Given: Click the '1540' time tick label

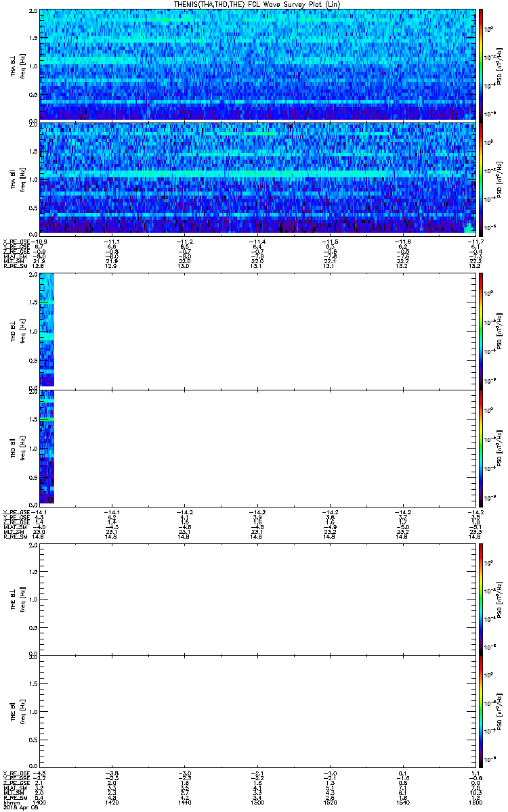Looking at the screenshot, I should (x=402, y=801).
